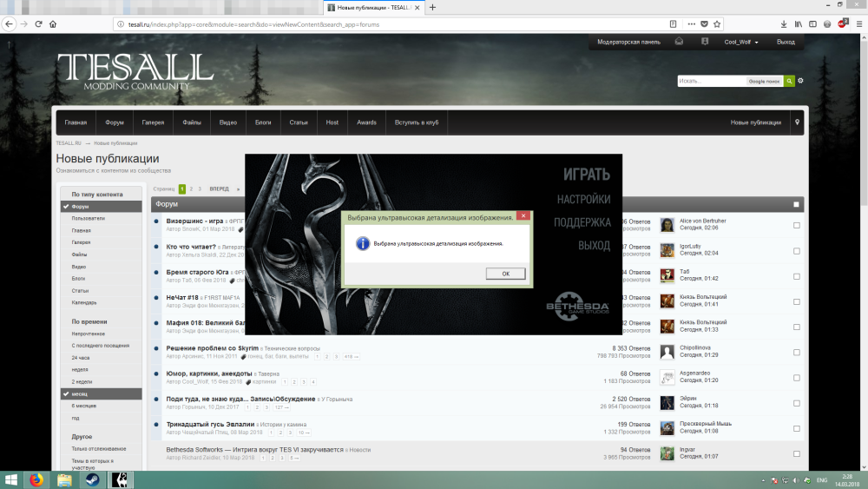The width and height of the screenshot is (868, 489).
Task: Click ВПЕРЕД pagination link
Action: [220, 188]
